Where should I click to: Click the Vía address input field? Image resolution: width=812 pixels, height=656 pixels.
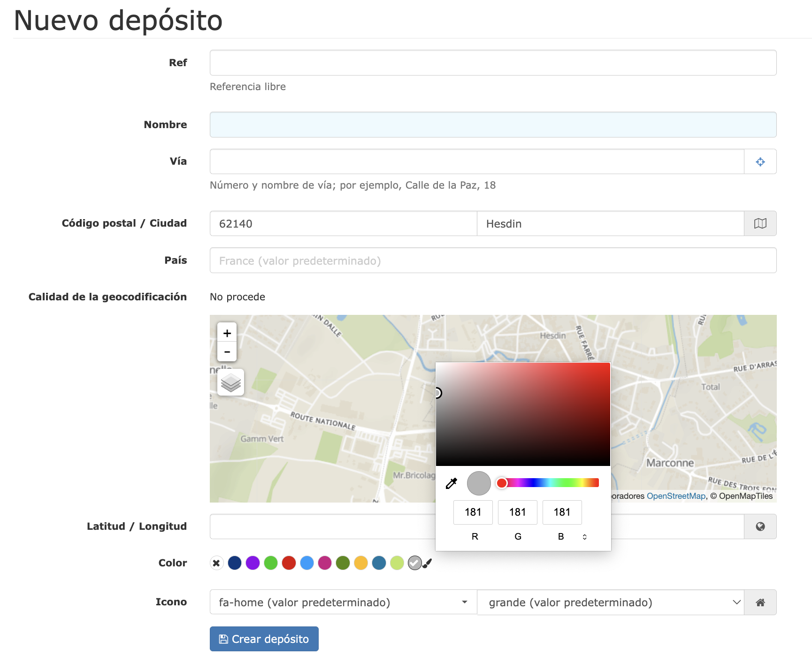click(477, 161)
